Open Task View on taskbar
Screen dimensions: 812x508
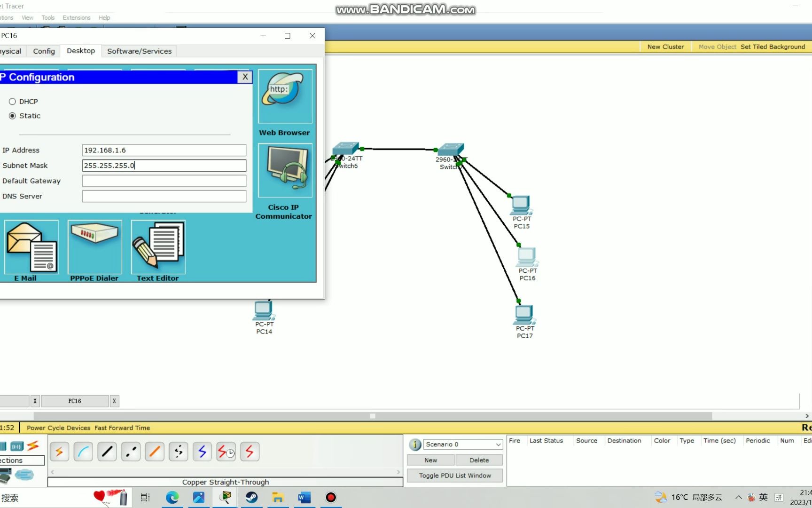point(145,497)
